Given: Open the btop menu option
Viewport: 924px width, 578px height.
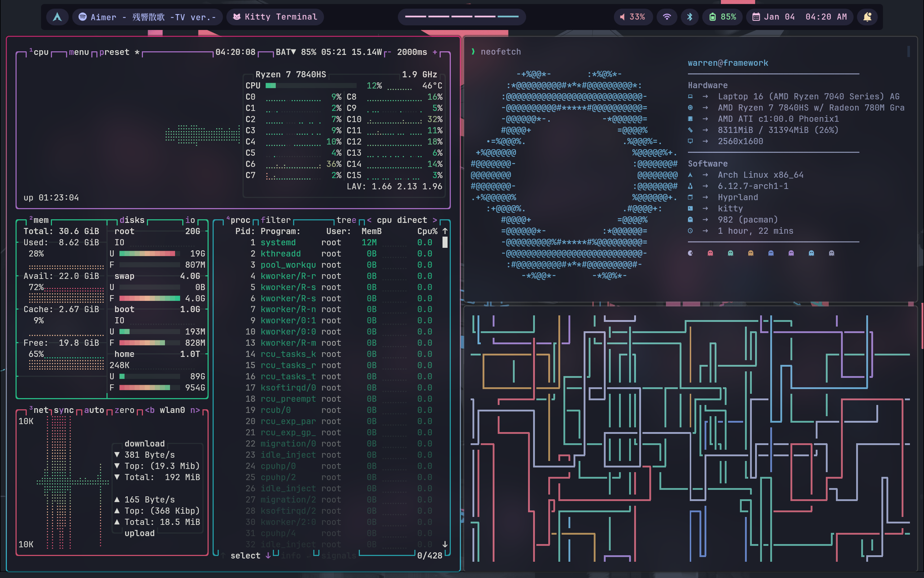Looking at the screenshot, I should click(79, 52).
